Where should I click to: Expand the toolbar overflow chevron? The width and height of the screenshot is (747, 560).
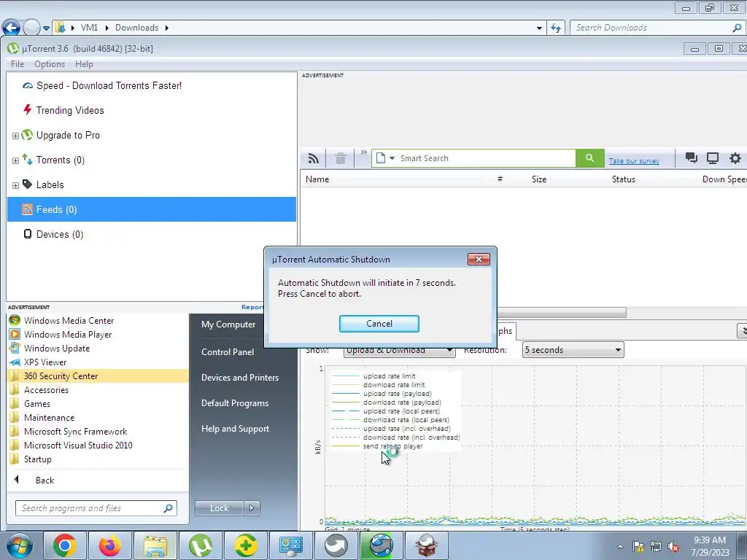click(x=363, y=152)
